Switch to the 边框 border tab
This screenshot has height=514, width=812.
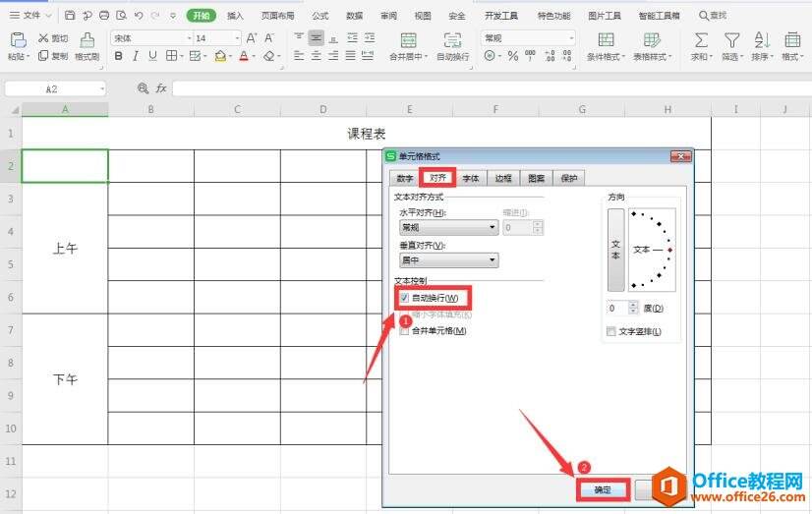503,178
